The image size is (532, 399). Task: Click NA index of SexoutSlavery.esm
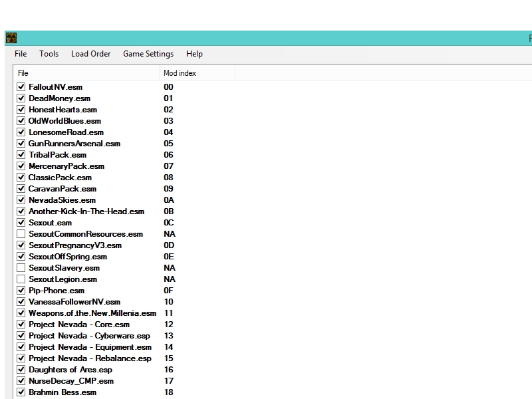(x=170, y=268)
